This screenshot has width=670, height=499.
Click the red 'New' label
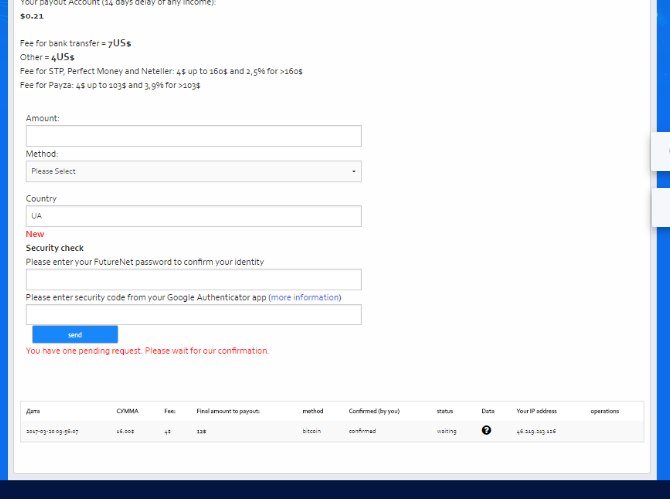pyautogui.click(x=35, y=234)
